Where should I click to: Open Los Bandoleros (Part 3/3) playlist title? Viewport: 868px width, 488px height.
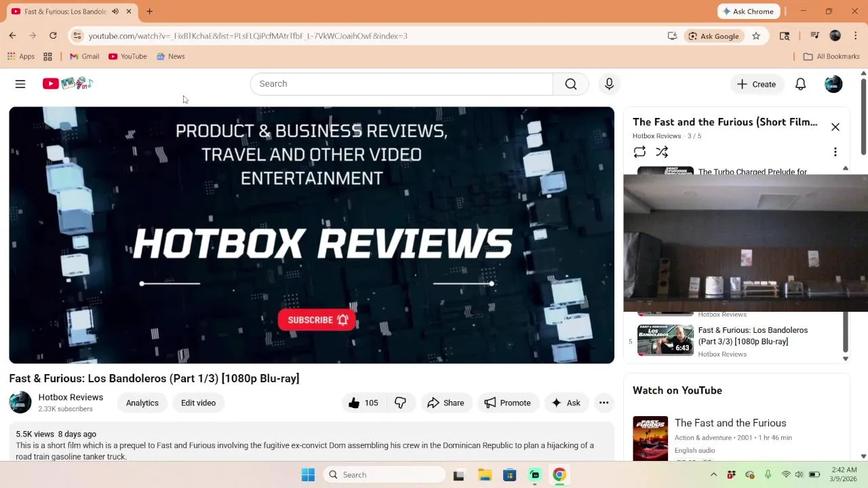click(753, 335)
